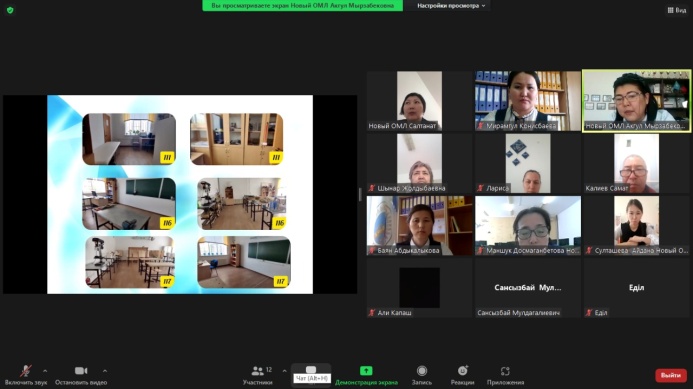Click the Запись record icon
693x389 pixels.
click(422, 371)
